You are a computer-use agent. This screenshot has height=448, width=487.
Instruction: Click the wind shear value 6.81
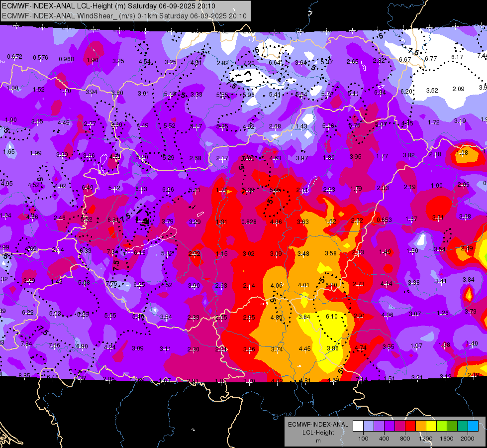(x=113, y=220)
